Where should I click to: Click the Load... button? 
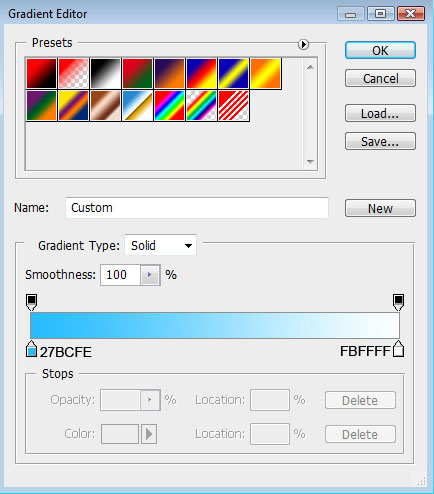[380, 113]
